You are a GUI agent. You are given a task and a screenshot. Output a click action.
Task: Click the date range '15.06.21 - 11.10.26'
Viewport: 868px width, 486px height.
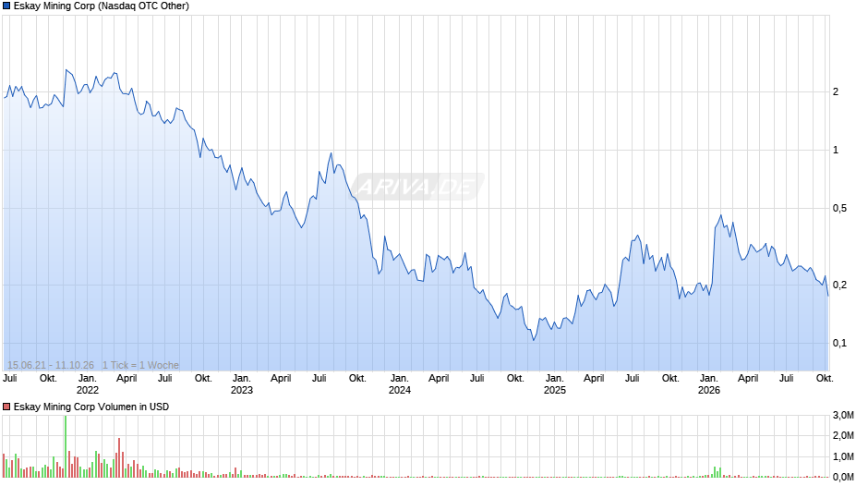point(51,365)
